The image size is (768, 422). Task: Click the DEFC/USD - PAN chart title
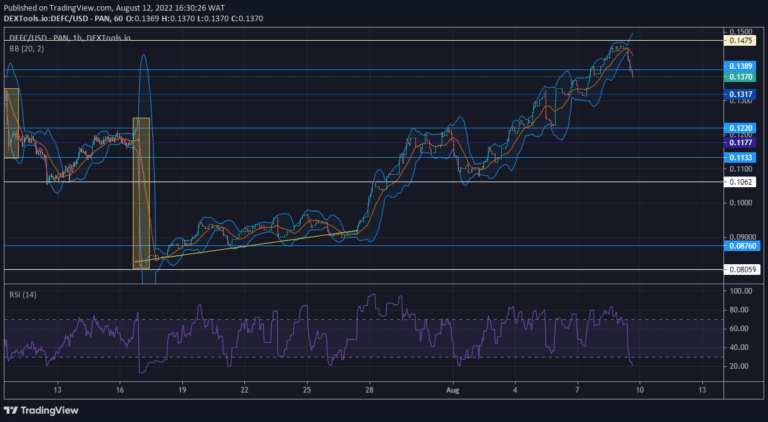pyautogui.click(x=70, y=38)
